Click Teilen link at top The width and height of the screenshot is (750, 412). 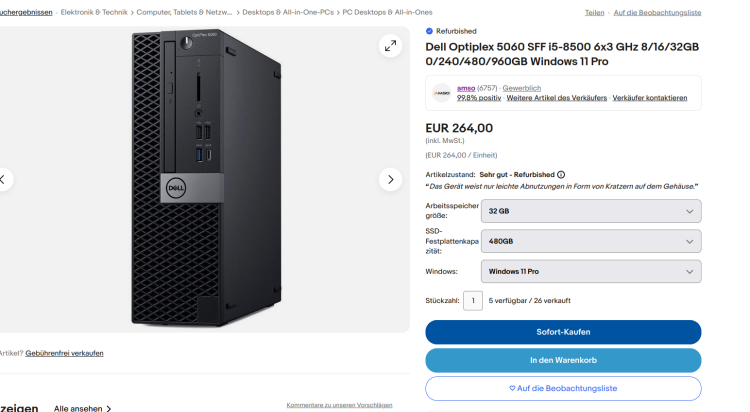(x=595, y=12)
